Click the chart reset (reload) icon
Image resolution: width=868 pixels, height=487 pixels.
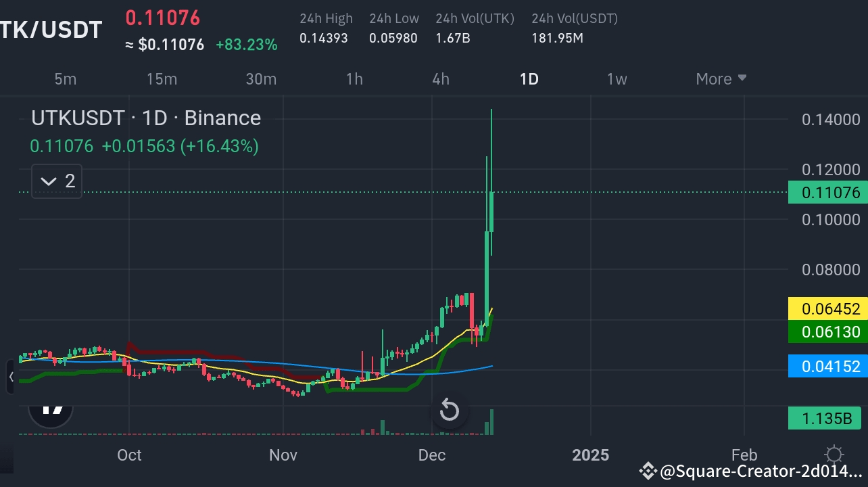tap(449, 410)
